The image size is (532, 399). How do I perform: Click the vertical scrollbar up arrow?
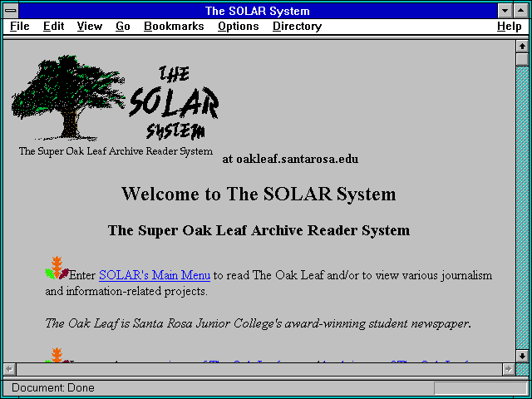pos(523,47)
